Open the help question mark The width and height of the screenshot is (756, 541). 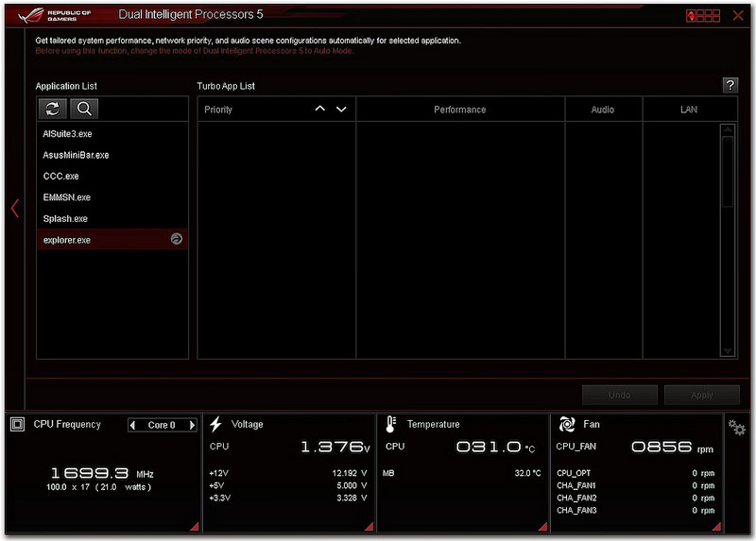tap(730, 85)
